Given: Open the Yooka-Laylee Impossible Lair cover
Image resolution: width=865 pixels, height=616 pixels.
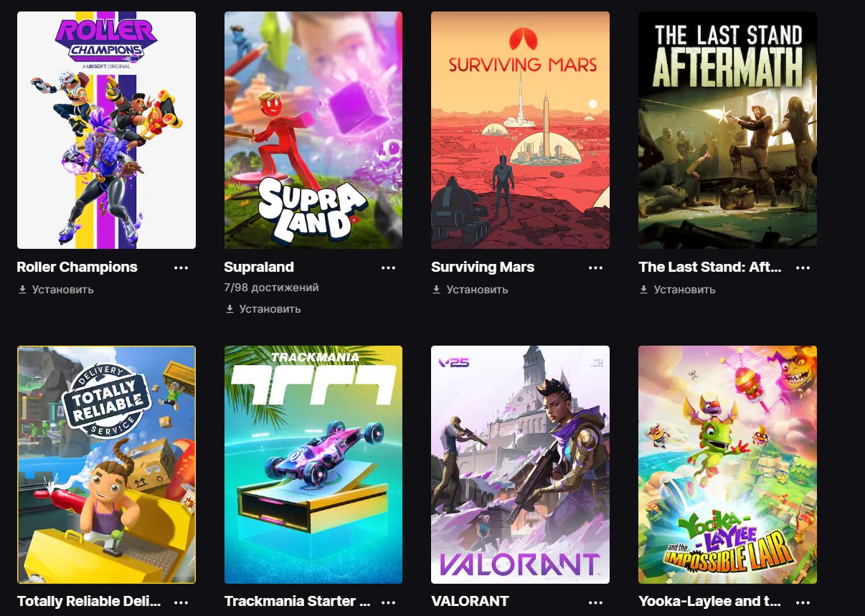Looking at the screenshot, I should coord(728,465).
